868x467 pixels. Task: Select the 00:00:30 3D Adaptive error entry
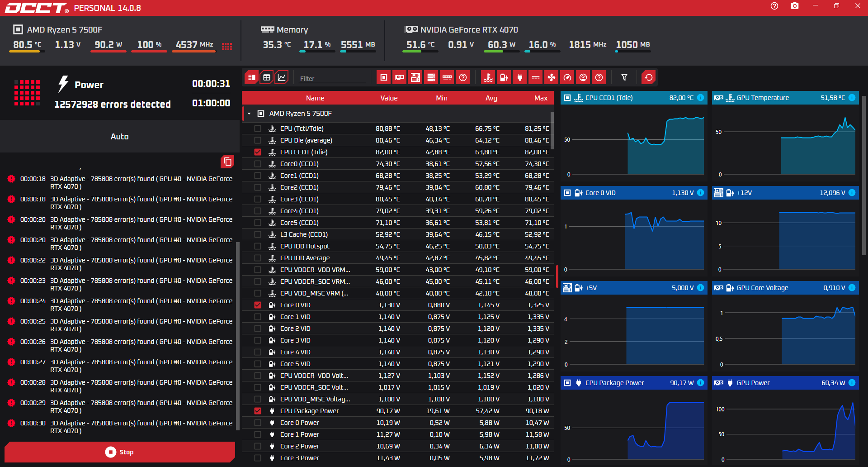pyautogui.click(x=120, y=427)
